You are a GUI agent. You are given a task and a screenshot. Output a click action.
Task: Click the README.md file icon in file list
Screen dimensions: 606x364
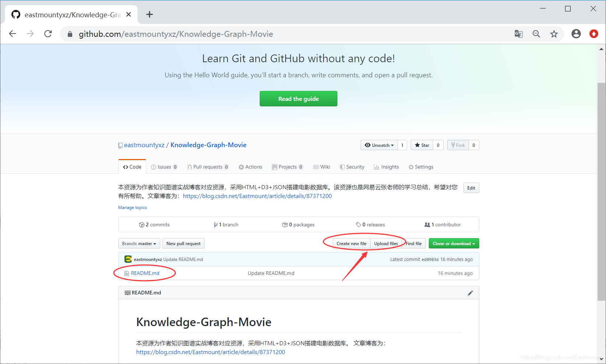tap(127, 273)
